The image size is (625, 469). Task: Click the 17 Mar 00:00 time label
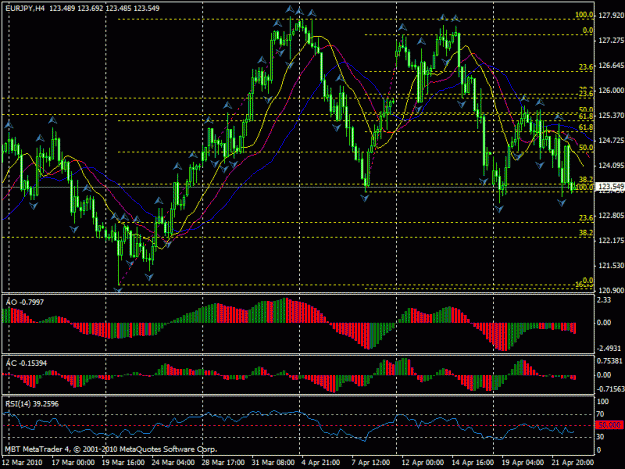pyautogui.click(x=73, y=463)
